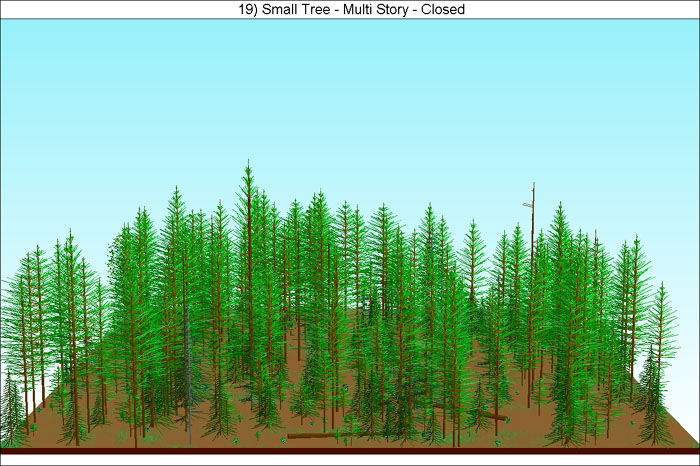
Task: Select the bare dead snag above the canopy
Action: [533, 215]
